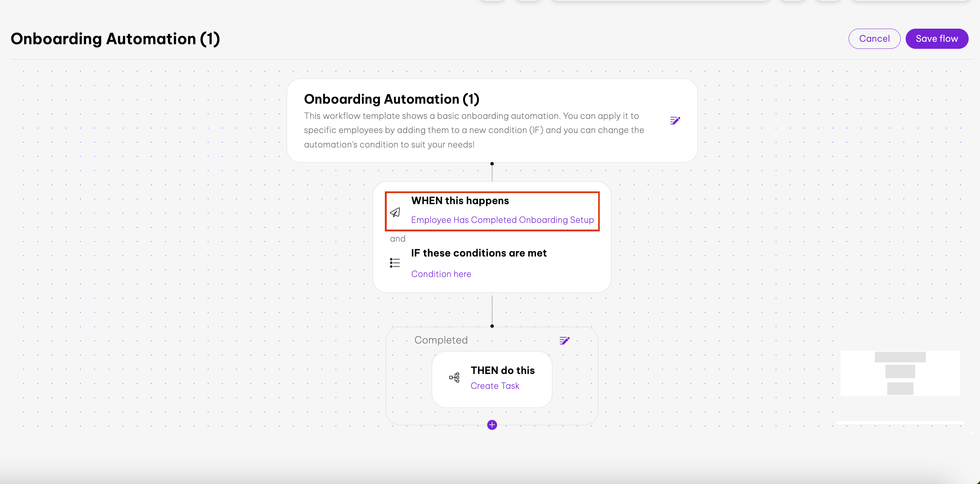Image resolution: width=980 pixels, height=484 pixels.
Task: Click the paper plane trigger icon
Action: [395, 212]
